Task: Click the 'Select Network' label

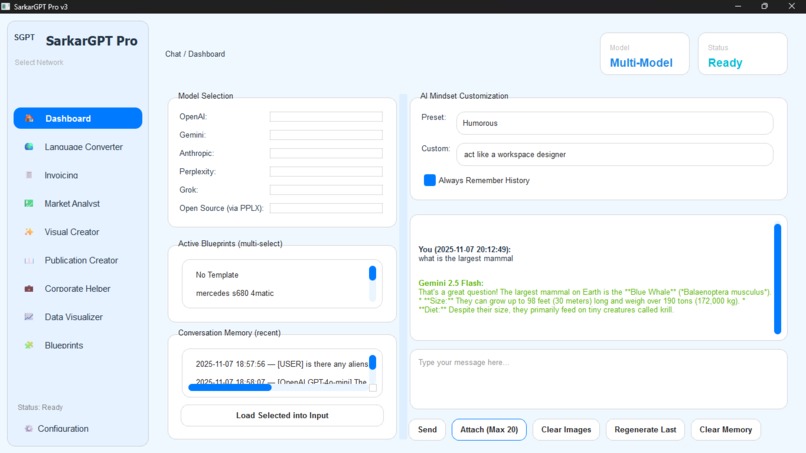Action: [39, 62]
